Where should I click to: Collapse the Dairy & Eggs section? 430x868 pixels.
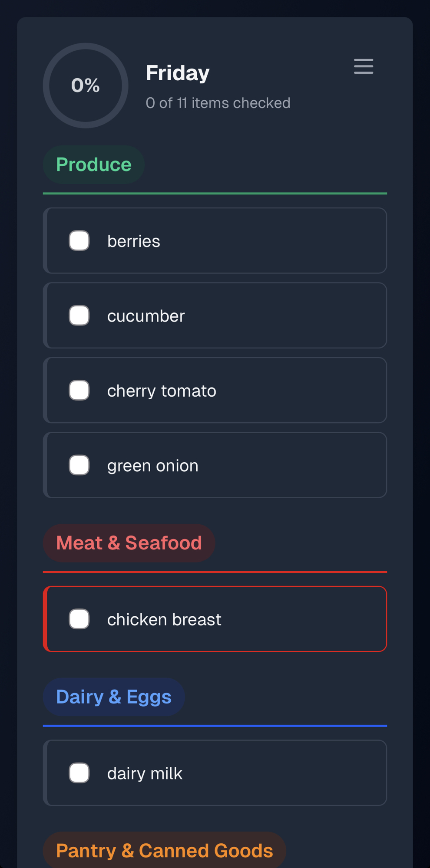[113, 697]
